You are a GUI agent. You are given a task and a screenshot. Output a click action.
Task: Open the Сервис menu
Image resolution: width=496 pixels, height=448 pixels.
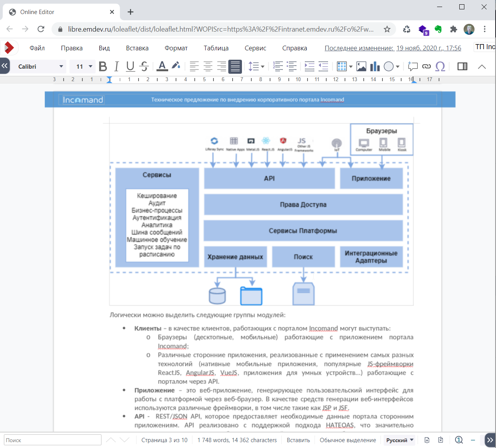pyautogui.click(x=256, y=48)
